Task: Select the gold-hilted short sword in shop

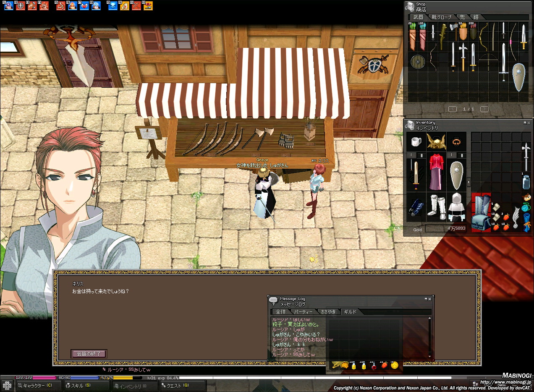Action: 524,37
